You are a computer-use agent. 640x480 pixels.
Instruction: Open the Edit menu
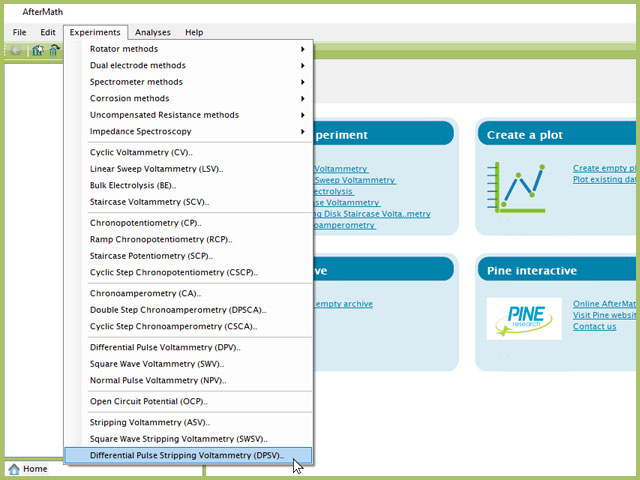pyautogui.click(x=48, y=32)
